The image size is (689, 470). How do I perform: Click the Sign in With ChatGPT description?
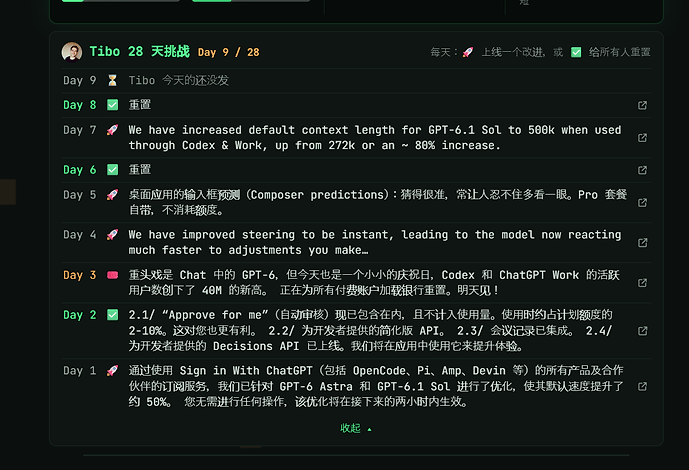376,386
